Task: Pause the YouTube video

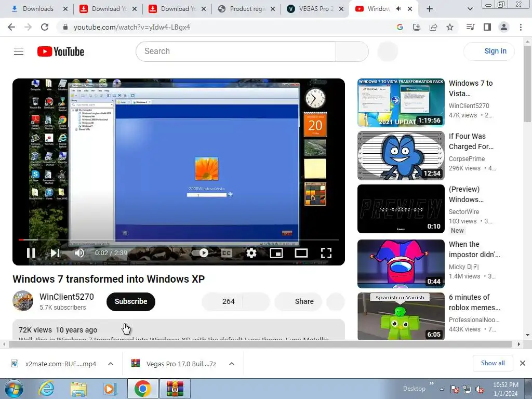Action: pos(31,253)
